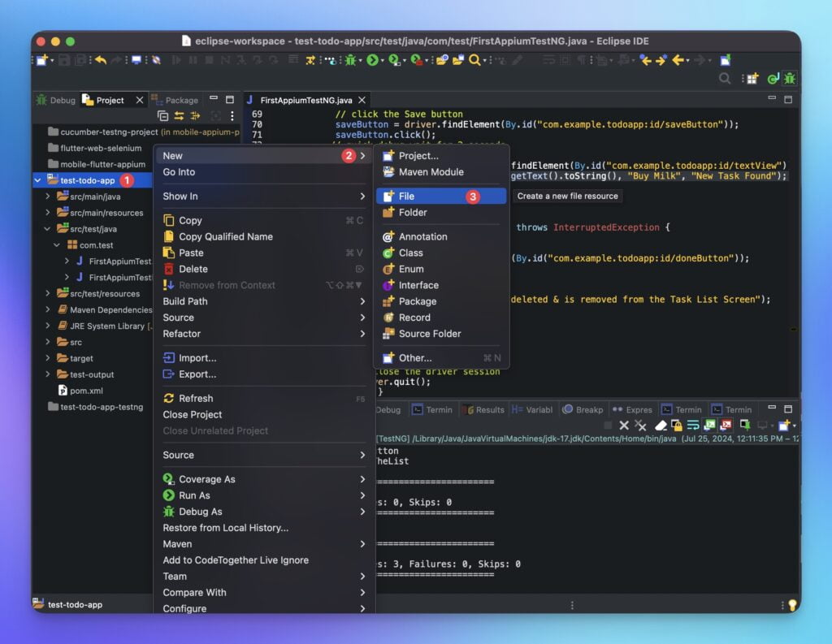Select File in the New submenu
The width and height of the screenshot is (832, 644).
pyautogui.click(x=441, y=197)
